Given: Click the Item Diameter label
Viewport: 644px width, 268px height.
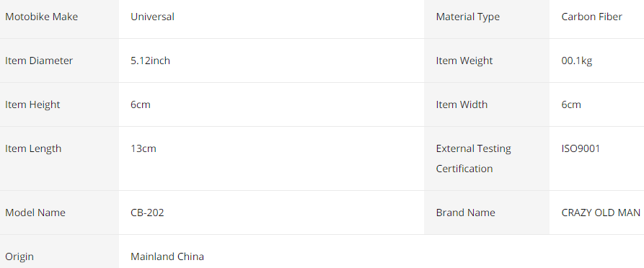Looking at the screenshot, I should (x=39, y=61).
